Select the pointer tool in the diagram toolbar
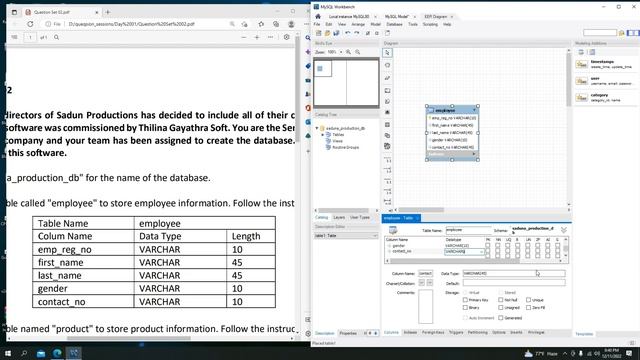Screen dimensions: 640x360 pyautogui.click(x=387, y=53)
